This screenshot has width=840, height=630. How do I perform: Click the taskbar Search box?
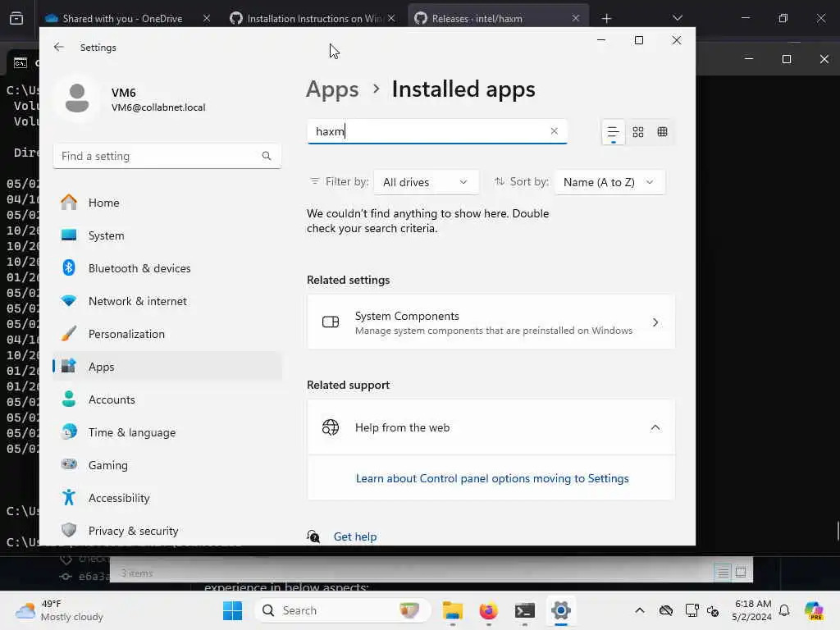tap(343, 610)
